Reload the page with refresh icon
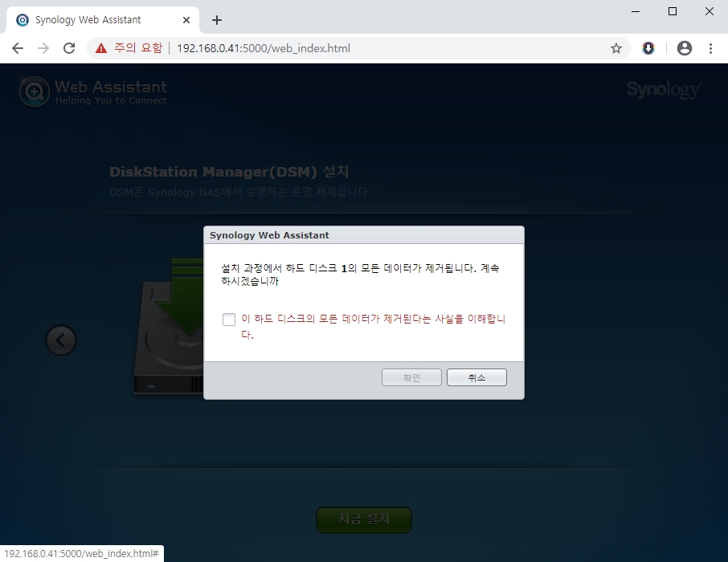Screen dimensions: 728x562 click(x=69, y=48)
